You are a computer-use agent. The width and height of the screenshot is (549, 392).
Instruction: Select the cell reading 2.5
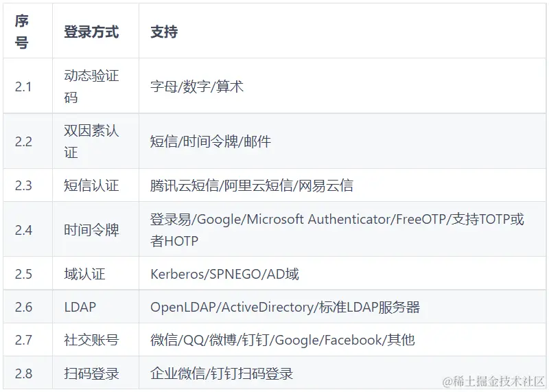[x=27, y=273]
